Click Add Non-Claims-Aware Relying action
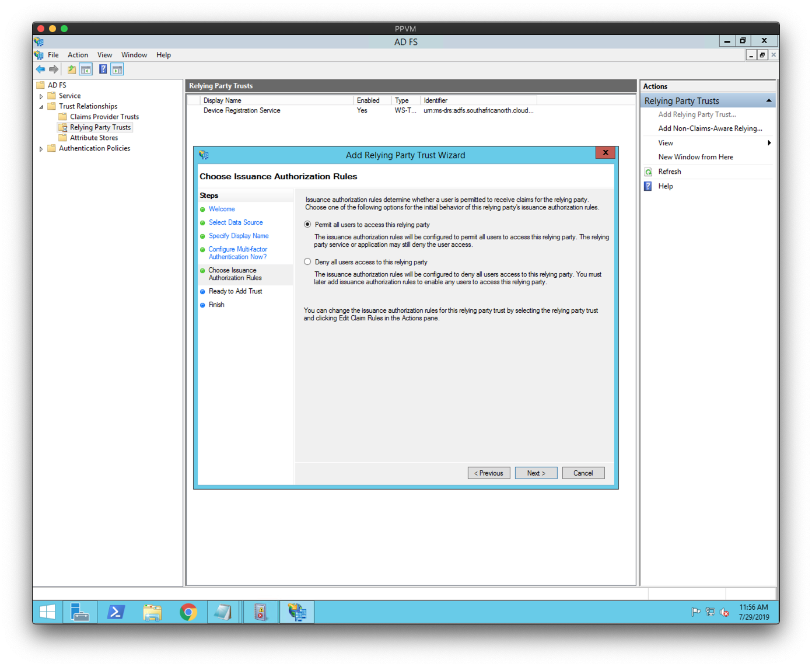This screenshot has width=812, height=667. coord(710,128)
